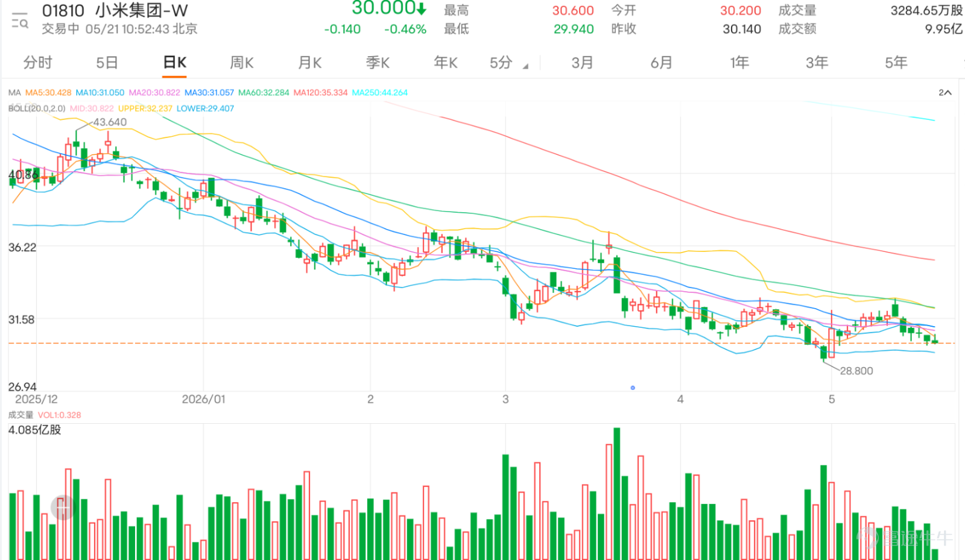Image resolution: width=965 pixels, height=560 pixels.
Task: Select the 日K daily candlestick tab
Action: click(x=175, y=63)
